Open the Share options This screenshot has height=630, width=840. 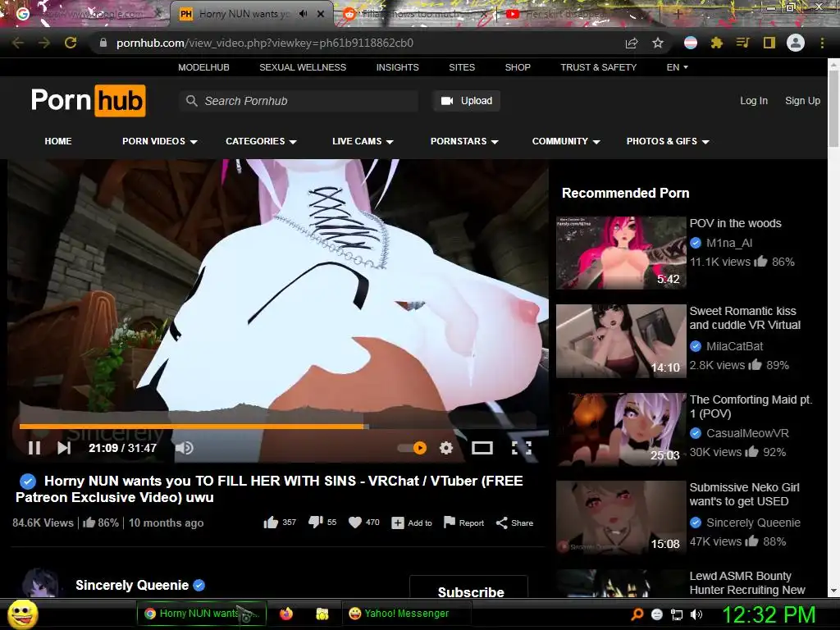tap(514, 523)
